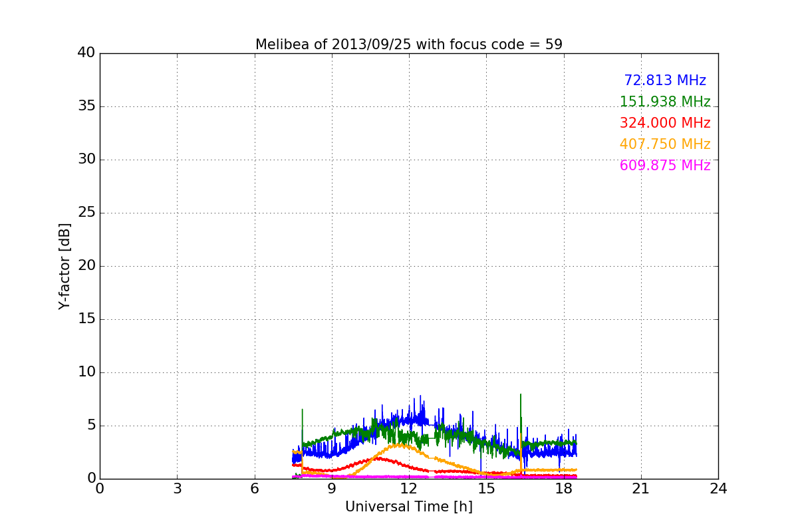Click x-axis tick label 21
The width and height of the screenshot is (798, 532).
[641, 488]
